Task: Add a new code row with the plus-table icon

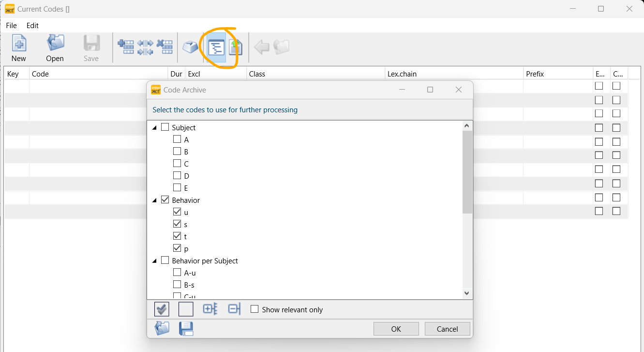Action: click(126, 47)
